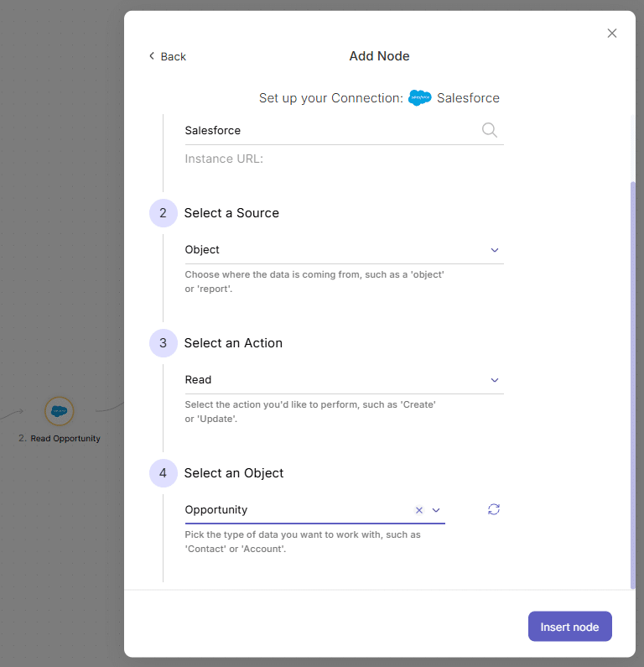The image size is (644, 667).
Task: Click the 'Select the action you'd like' hint
Action: (310, 412)
